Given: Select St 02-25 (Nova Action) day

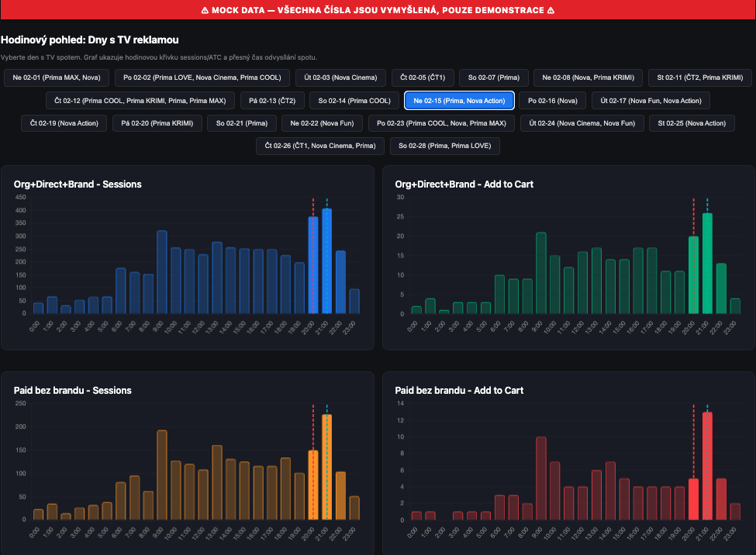Looking at the screenshot, I should click(692, 123).
